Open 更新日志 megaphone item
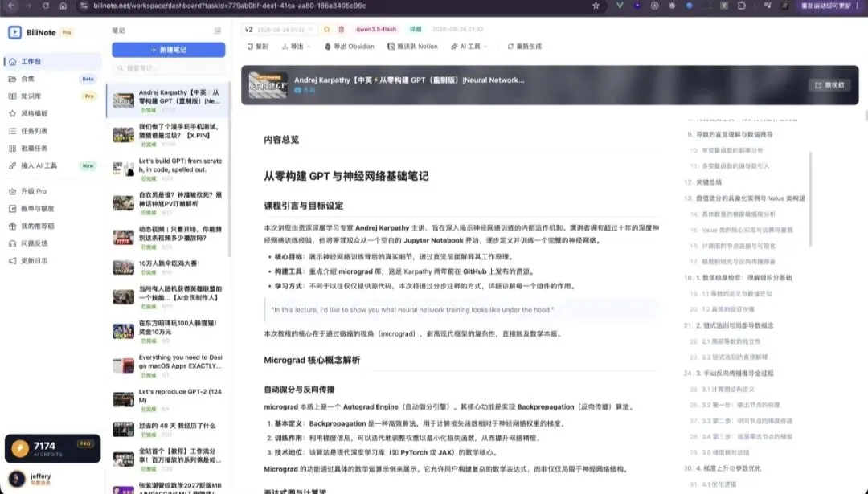868x494 pixels. tap(52, 260)
